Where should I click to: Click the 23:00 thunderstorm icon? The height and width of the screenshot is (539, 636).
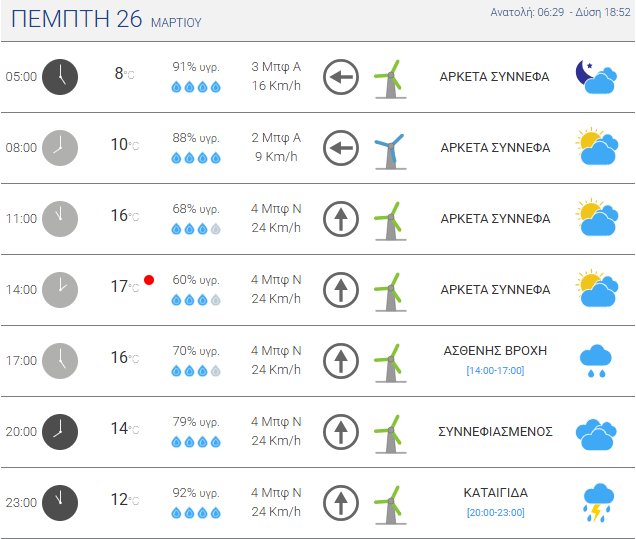(x=597, y=503)
